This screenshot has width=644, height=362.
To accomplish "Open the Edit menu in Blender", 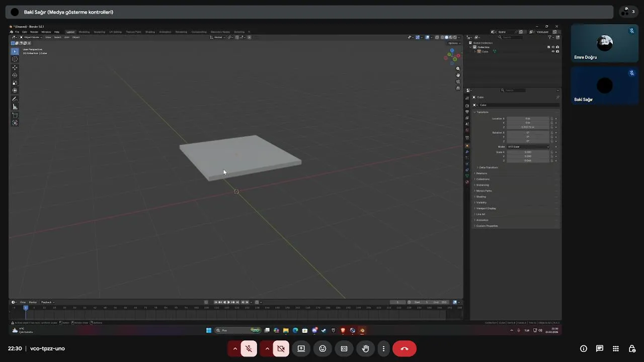I will [x=24, y=32].
